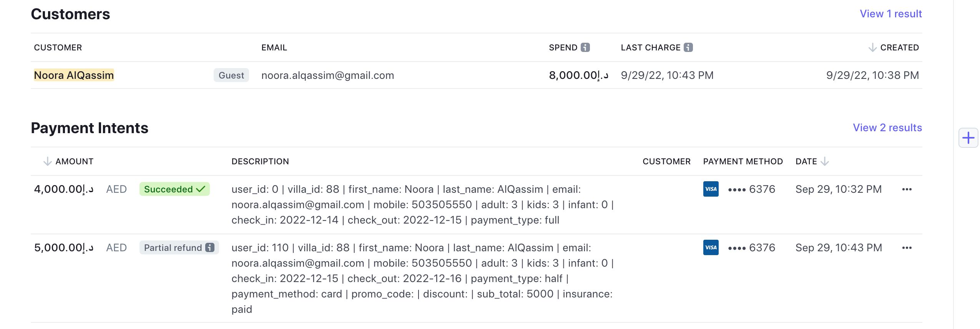980x329 pixels.
Task: Open the payment dated Sep 29, 10:32 PM
Action: (x=838, y=189)
